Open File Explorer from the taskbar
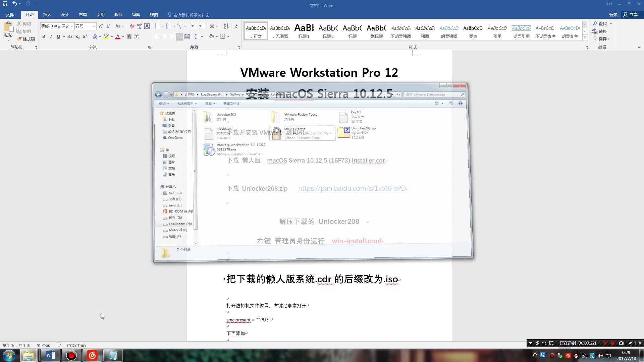 click(x=29, y=355)
